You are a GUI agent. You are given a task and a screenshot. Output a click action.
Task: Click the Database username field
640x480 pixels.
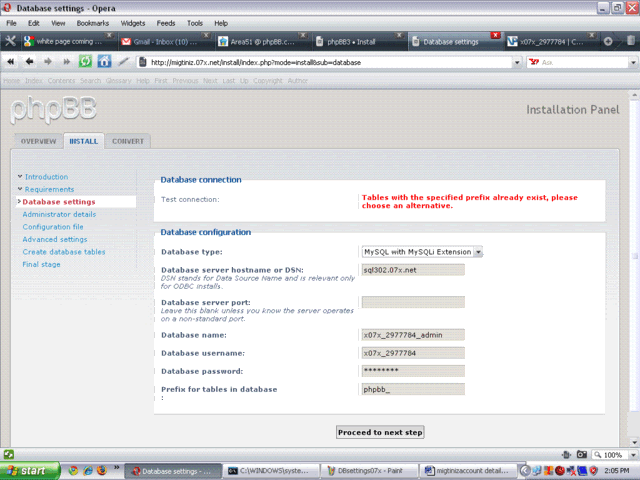pos(413,353)
